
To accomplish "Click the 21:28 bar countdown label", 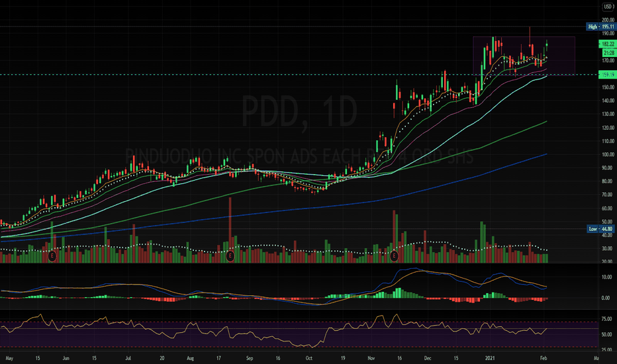I will tap(609, 52).
